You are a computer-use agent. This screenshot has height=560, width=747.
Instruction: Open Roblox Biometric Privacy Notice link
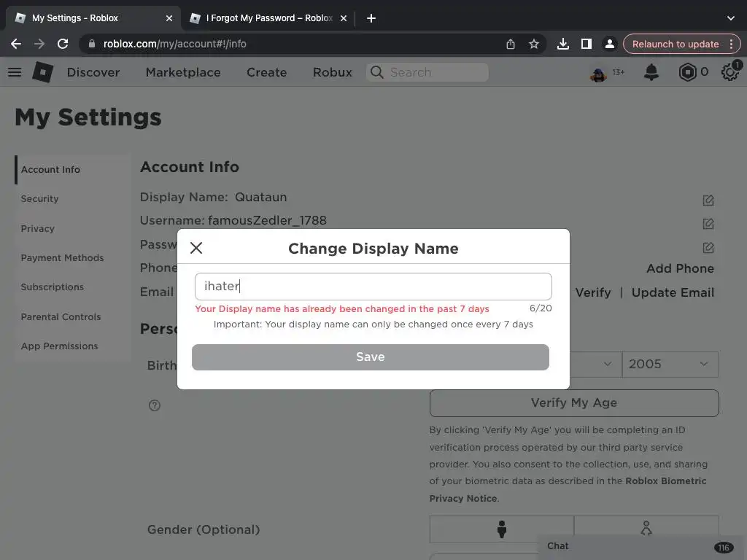pyautogui.click(x=568, y=489)
